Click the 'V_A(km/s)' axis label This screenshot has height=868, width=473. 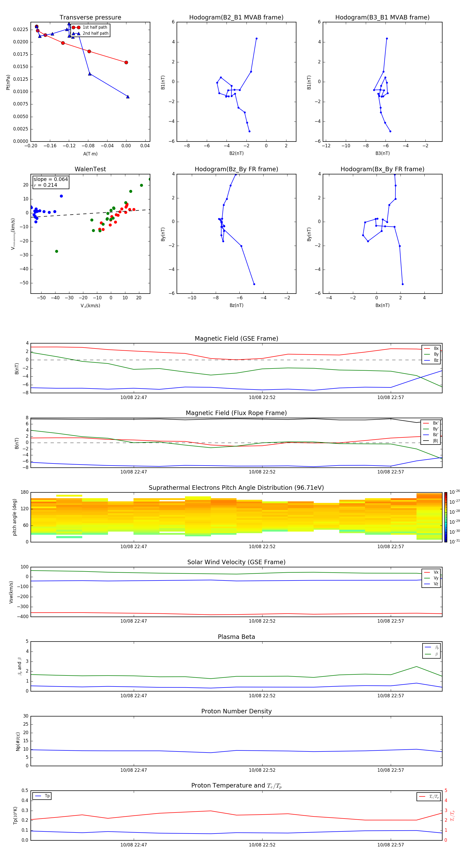click(90, 306)
